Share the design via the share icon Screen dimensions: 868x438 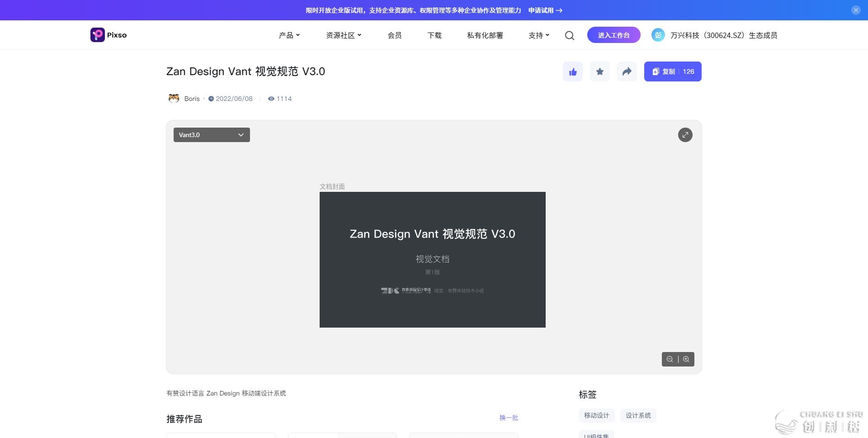[x=627, y=71]
